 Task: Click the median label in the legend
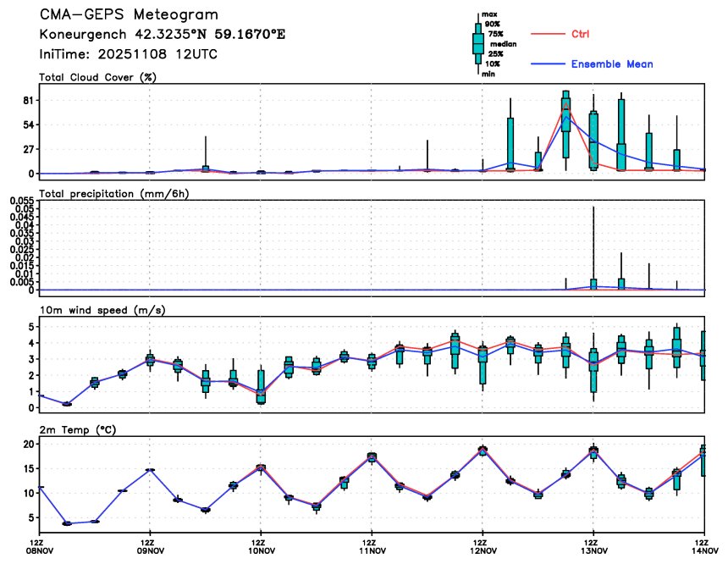point(504,44)
